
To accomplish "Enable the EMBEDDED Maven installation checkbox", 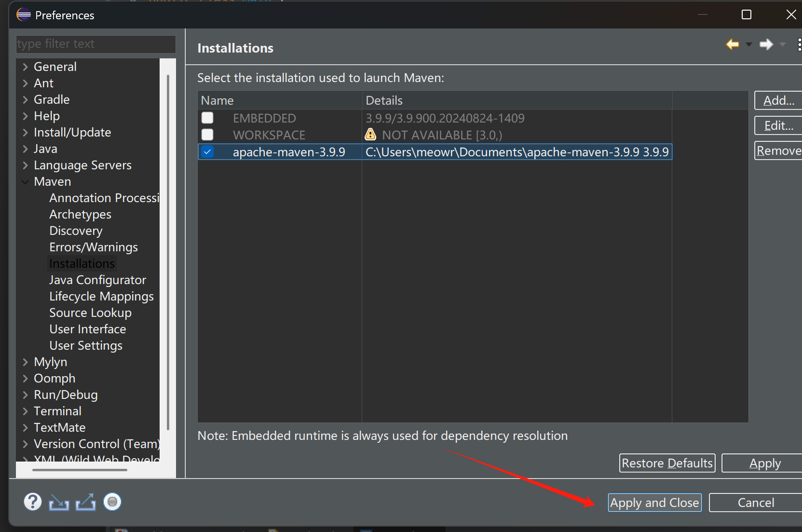I will (207, 118).
